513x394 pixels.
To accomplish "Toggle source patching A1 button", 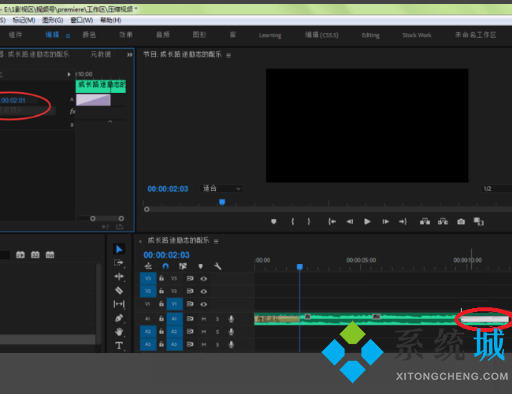I will (148, 319).
